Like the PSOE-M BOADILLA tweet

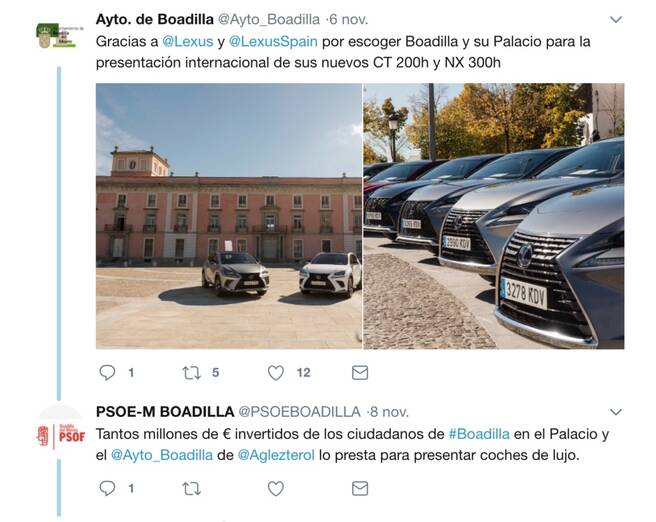click(x=276, y=488)
